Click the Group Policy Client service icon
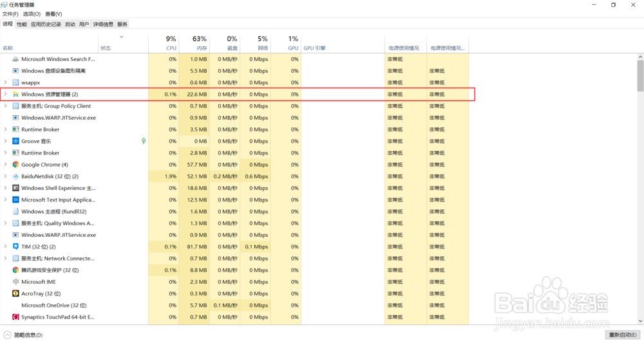 [15, 106]
